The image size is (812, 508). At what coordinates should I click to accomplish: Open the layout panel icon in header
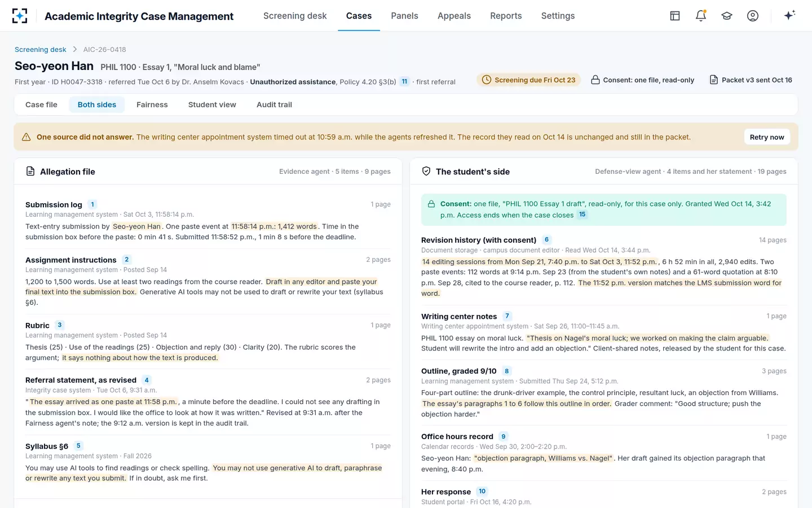point(675,16)
